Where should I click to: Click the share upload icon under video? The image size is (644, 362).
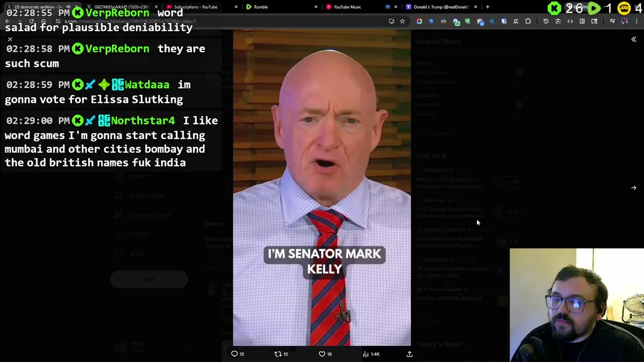coord(410,354)
